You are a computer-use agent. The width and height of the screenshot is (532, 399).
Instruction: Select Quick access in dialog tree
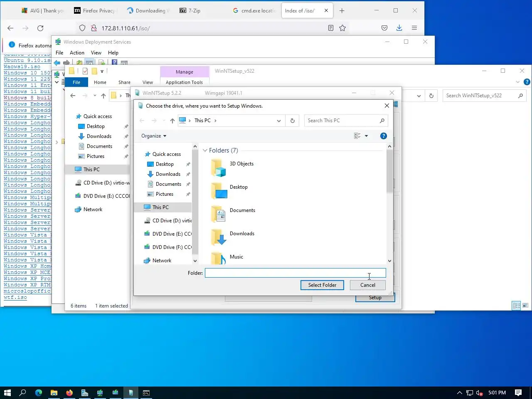(167, 154)
